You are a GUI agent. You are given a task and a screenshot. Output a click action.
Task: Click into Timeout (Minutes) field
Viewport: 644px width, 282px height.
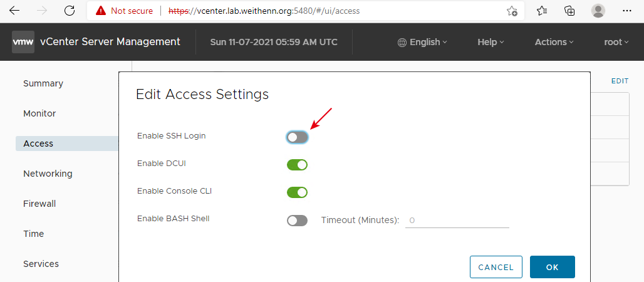457,221
